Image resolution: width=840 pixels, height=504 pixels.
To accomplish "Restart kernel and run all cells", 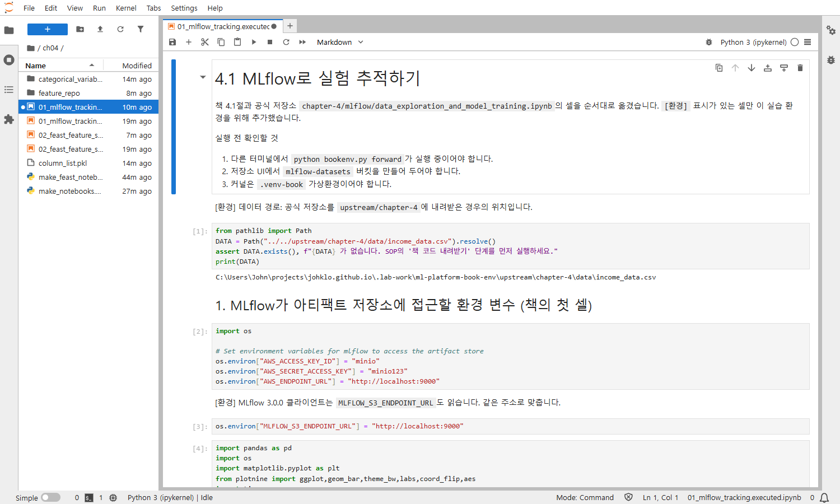I will pos(302,42).
